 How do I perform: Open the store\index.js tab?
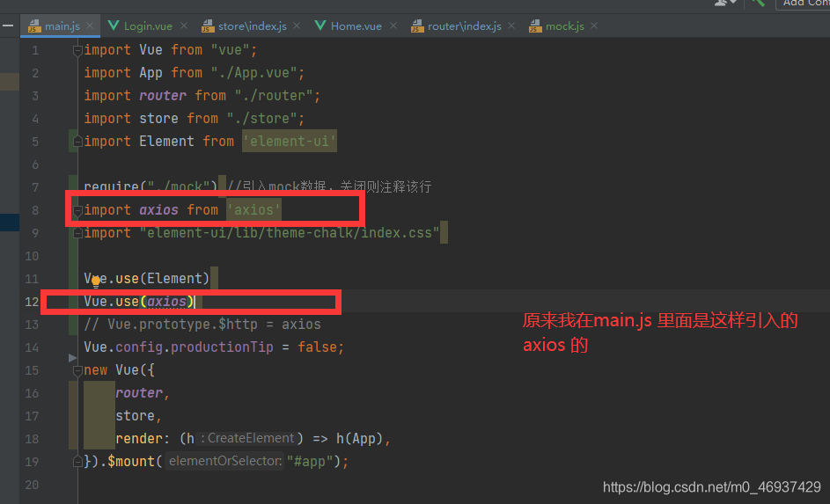(252, 26)
